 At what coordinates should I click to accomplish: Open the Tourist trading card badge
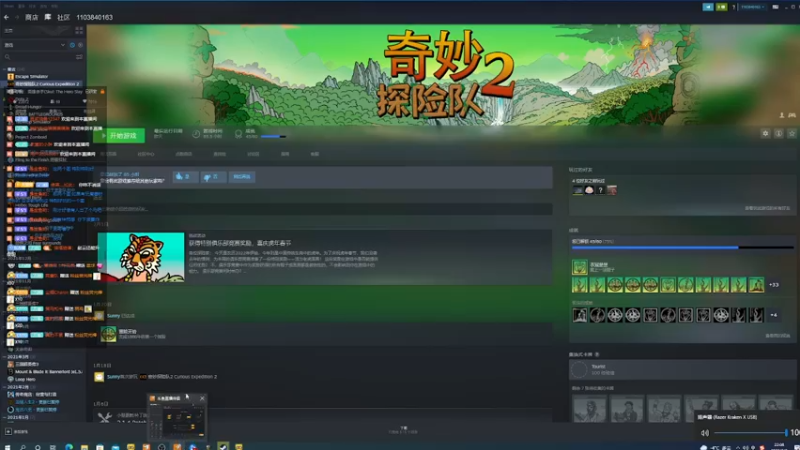pyautogui.click(x=682, y=369)
